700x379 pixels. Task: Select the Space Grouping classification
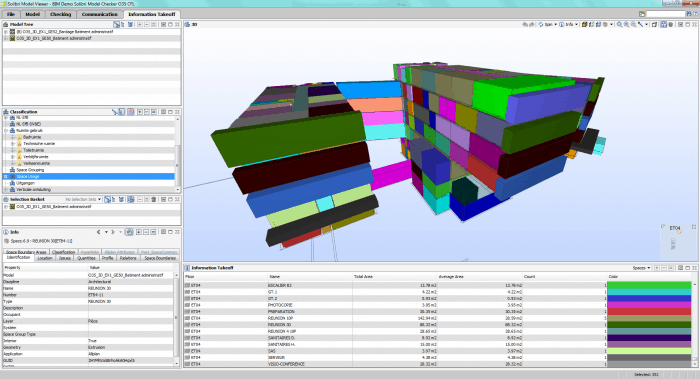pyautogui.click(x=30, y=170)
